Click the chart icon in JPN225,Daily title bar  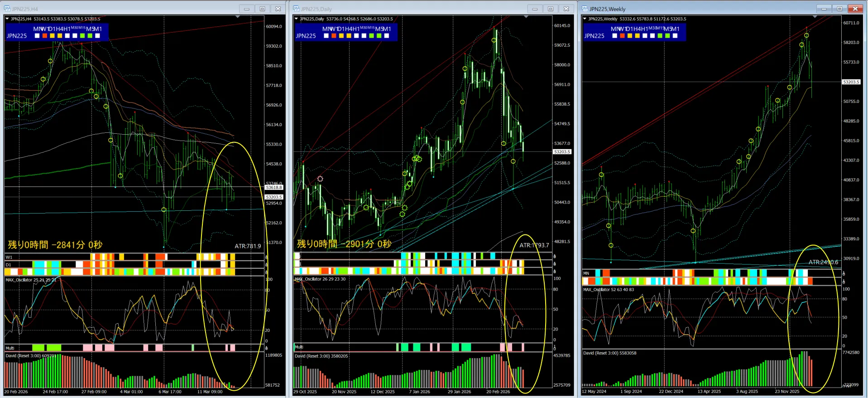[296, 9]
